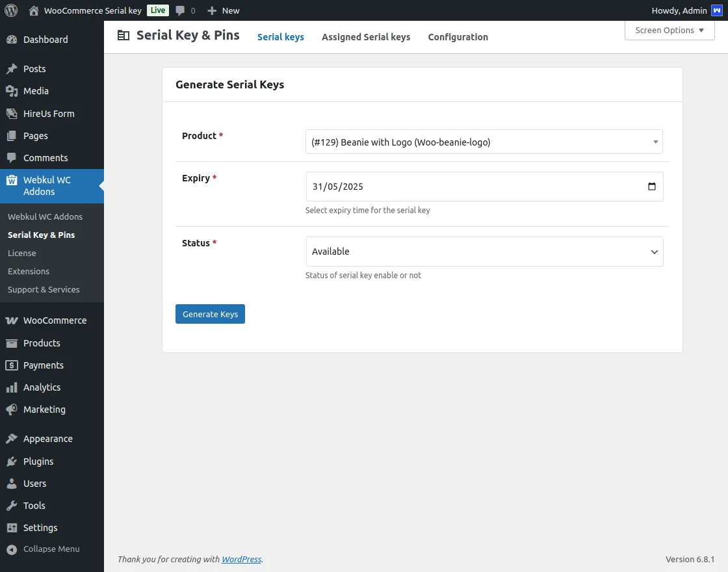Open Dashboard from the sidebar
Image resolution: width=728 pixels, height=572 pixels.
pyautogui.click(x=45, y=40)
